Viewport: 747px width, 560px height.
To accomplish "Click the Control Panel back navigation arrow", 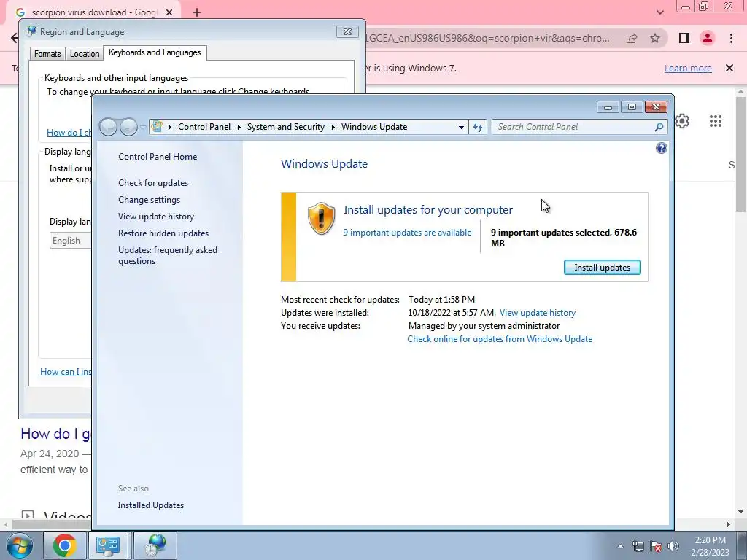I will pyautogui.click(x=108, y=127).
